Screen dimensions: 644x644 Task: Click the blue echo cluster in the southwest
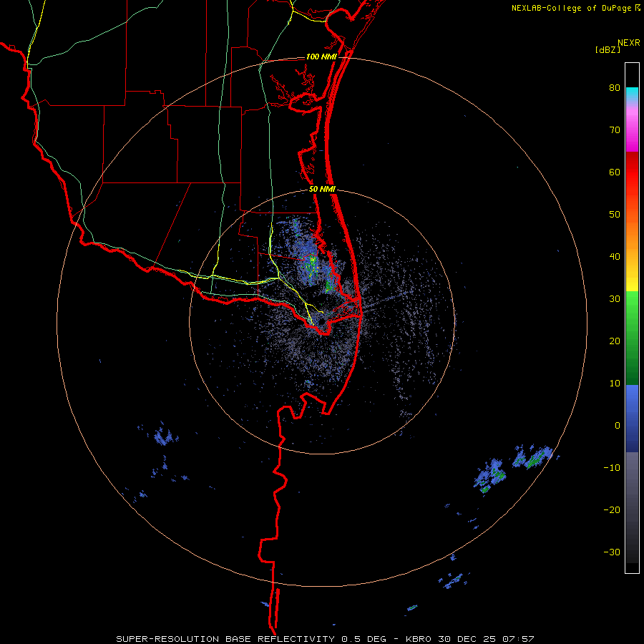point(165,435)
